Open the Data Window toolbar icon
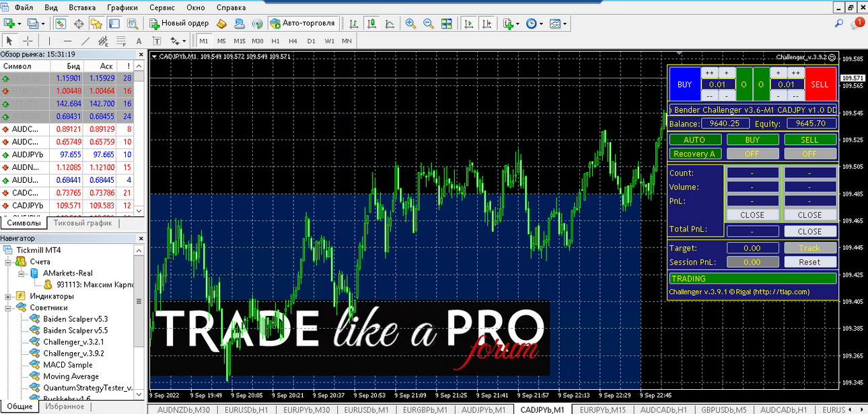Screen dimensions: 868x414 [79, 23]
